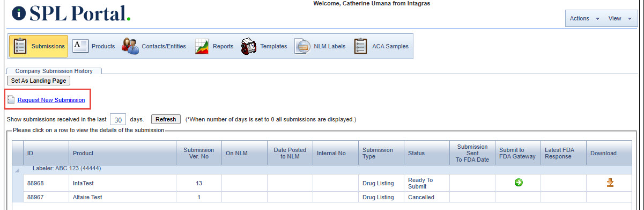Click the Refresh button
Image resolution: width=644 pixels, height=210 pixels.
point(166,119)
